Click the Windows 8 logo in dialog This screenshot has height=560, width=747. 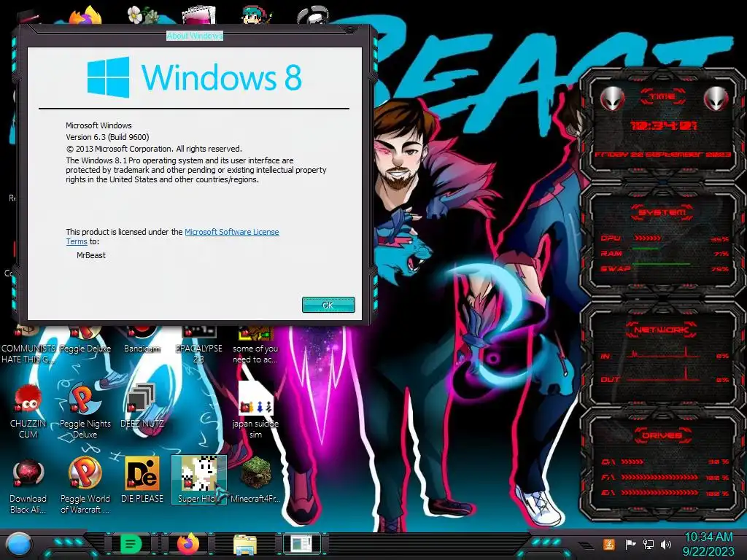pos(194,77)
